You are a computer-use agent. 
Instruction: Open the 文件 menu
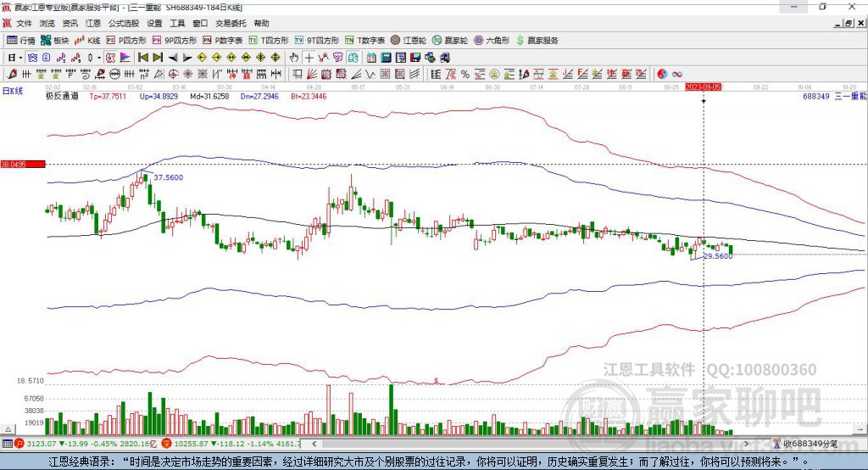coord(24,23)
